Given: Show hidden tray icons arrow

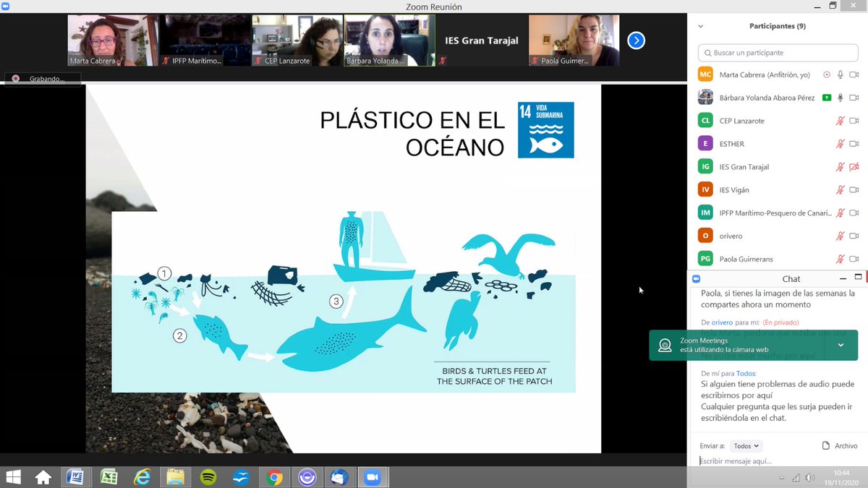Looking at the screenshot, I should (x=782, y=478).
